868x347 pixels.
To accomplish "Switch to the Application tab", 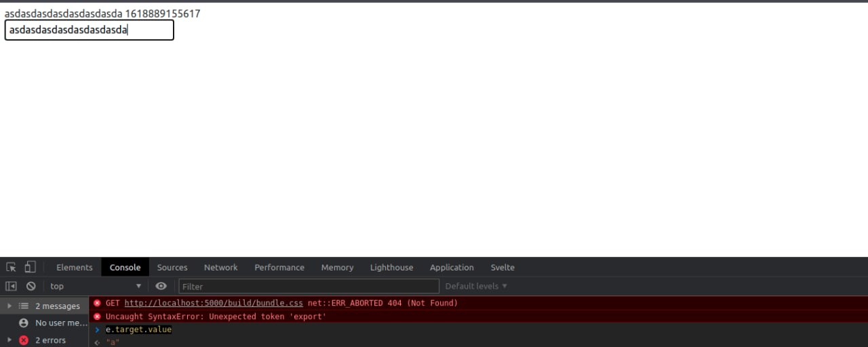I will point(452,267).
